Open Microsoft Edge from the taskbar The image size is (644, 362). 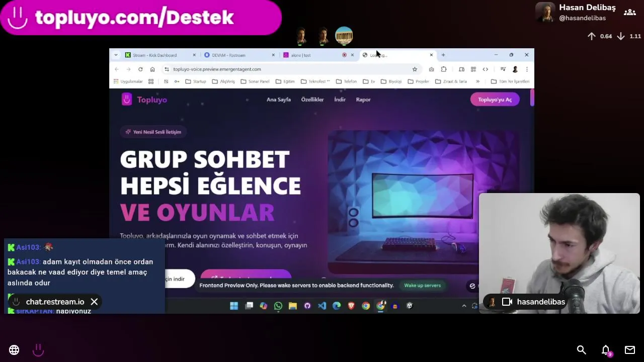[x=337, y=306]
